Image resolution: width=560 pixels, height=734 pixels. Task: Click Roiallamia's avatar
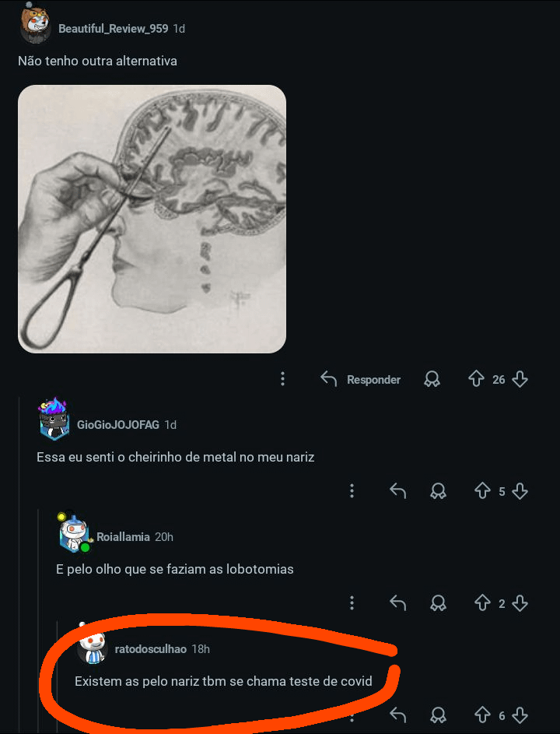(x=75, y=533)
